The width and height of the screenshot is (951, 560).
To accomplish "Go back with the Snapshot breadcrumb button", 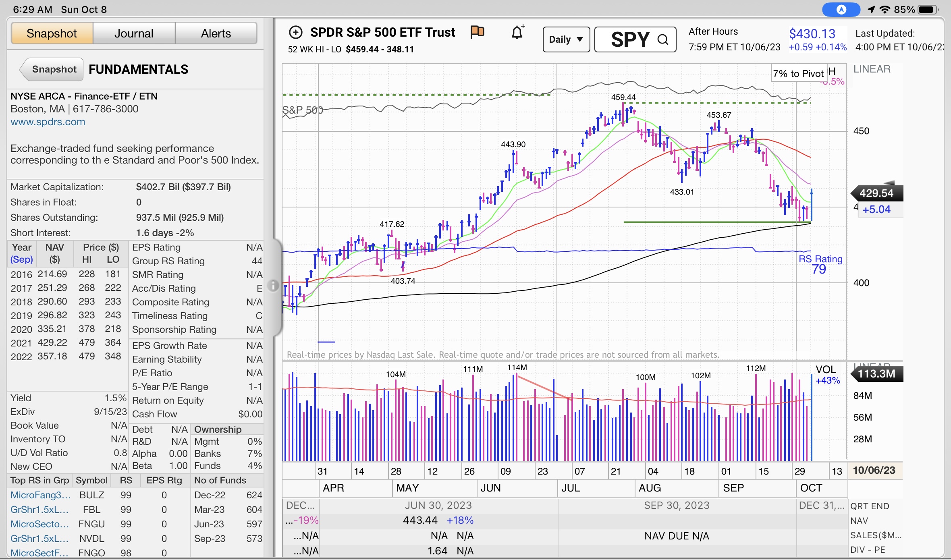I will [x=51, y=69].
